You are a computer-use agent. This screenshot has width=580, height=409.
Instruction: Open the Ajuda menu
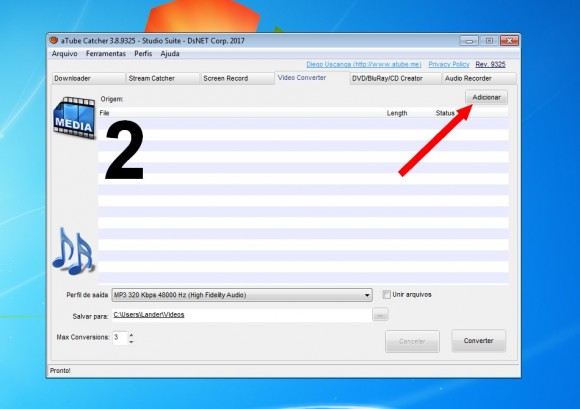(170, 54)
